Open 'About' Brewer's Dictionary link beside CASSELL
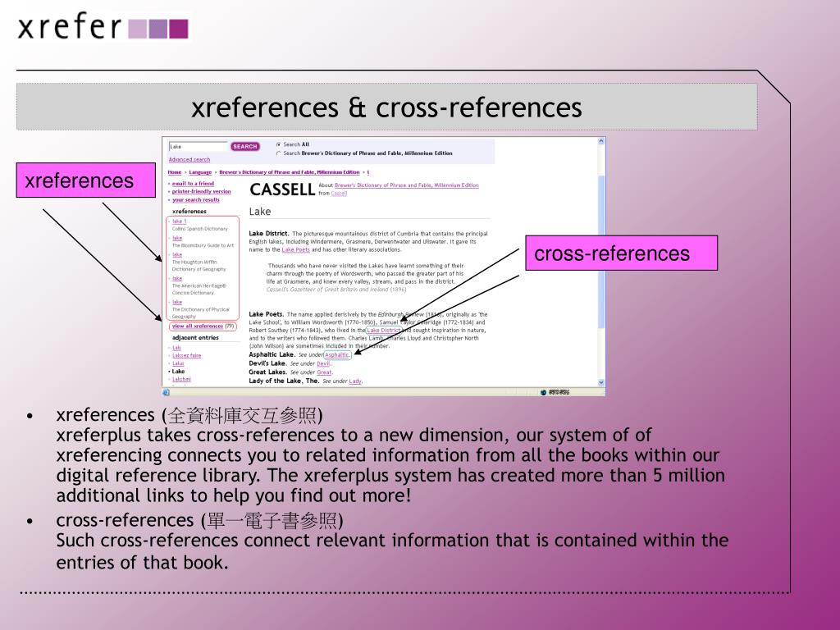The image size is (840, 630). pyautogui.click(x=407, y=185)
